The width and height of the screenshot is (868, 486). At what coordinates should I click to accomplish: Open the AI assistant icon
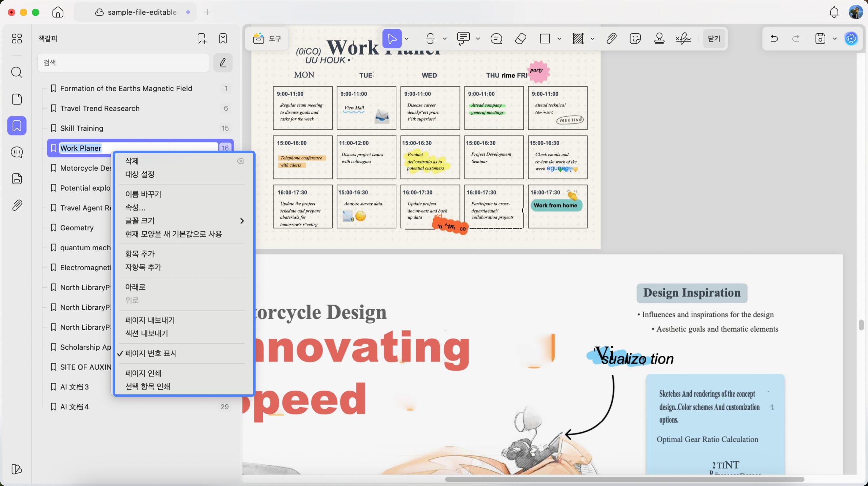tap(851, 38)
